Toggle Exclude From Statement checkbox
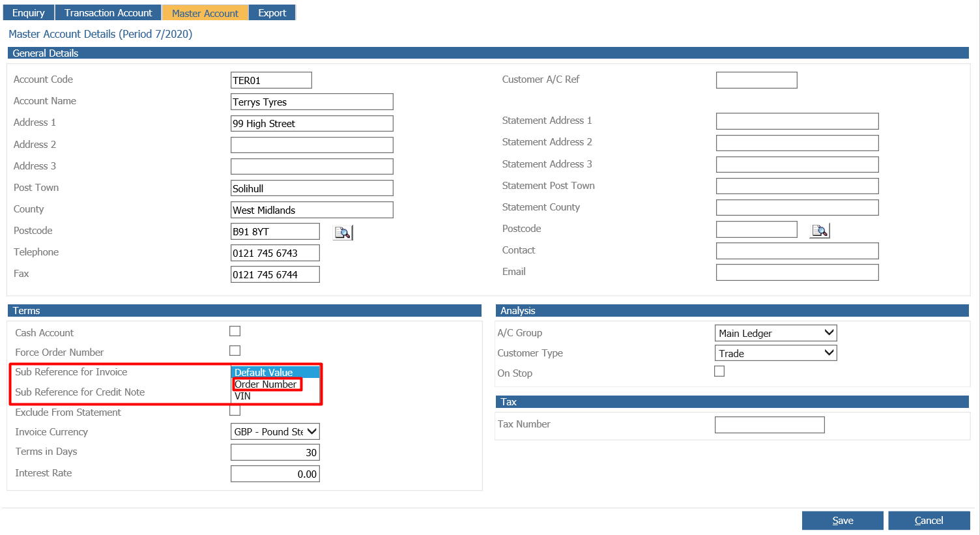Screen dimensions: 980x535 point(235,411)
